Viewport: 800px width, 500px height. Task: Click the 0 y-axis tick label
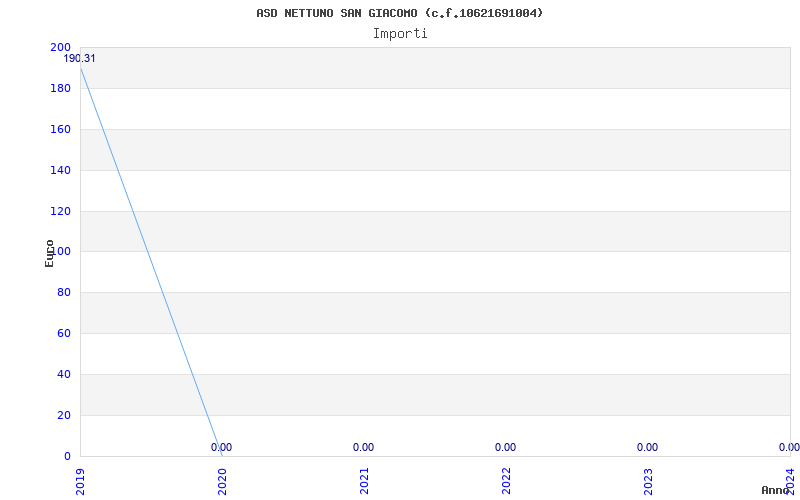[67, 456]
